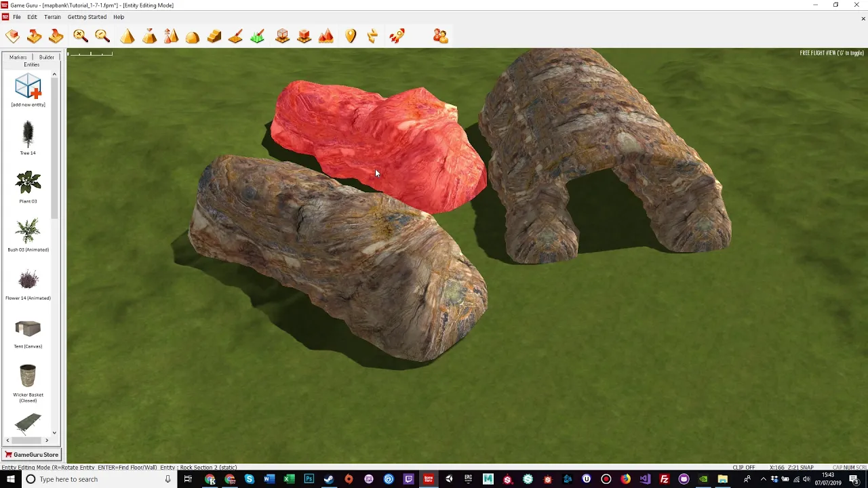Select the Paint Vegetation grass tool
Image resolution: width=868 pixels, height=488 pixels.
pos(258,36)
